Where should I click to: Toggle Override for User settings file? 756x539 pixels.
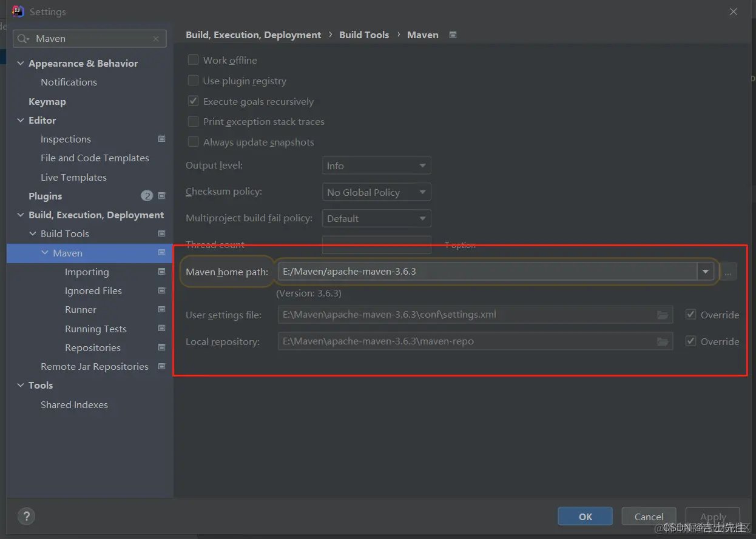click(x=690, y=315)
